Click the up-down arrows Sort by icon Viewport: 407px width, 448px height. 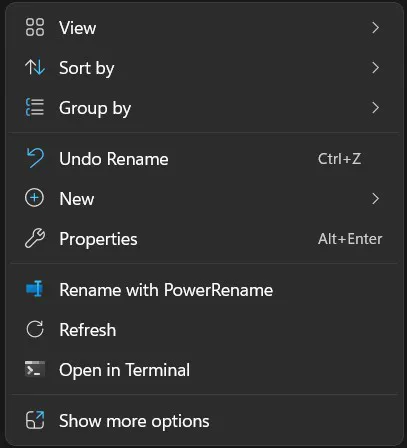click(x=35, y=67)
